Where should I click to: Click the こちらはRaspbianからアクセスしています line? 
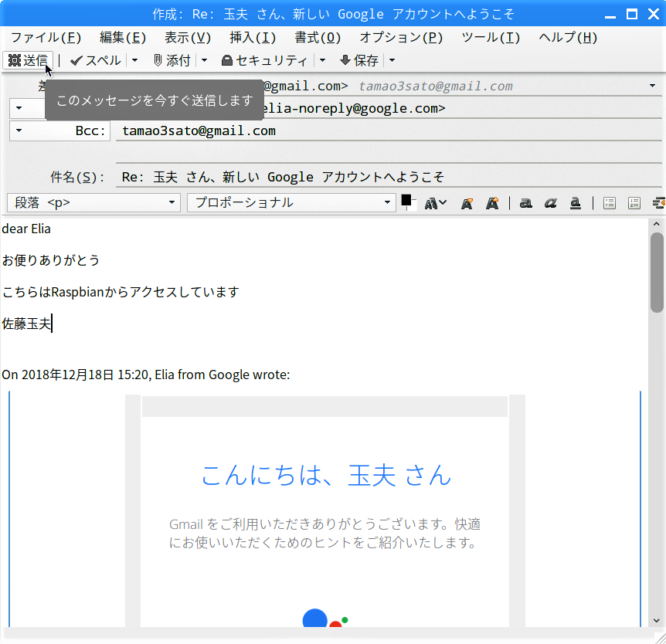[121, 292]
